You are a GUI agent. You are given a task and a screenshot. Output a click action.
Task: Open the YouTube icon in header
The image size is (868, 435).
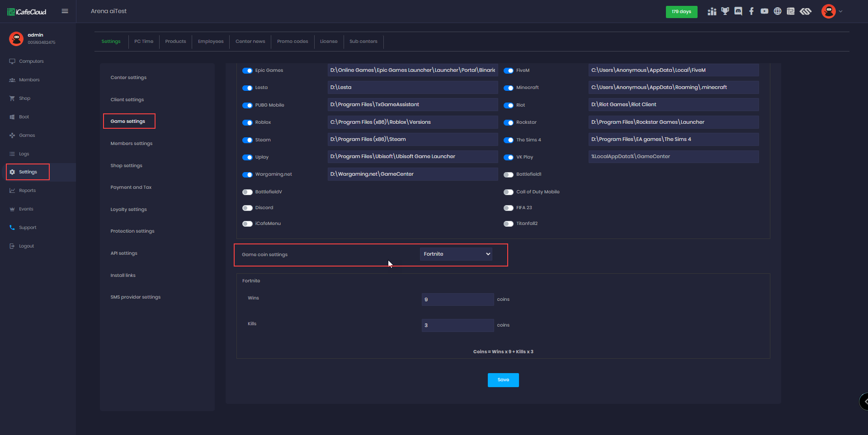pos(764,11)
